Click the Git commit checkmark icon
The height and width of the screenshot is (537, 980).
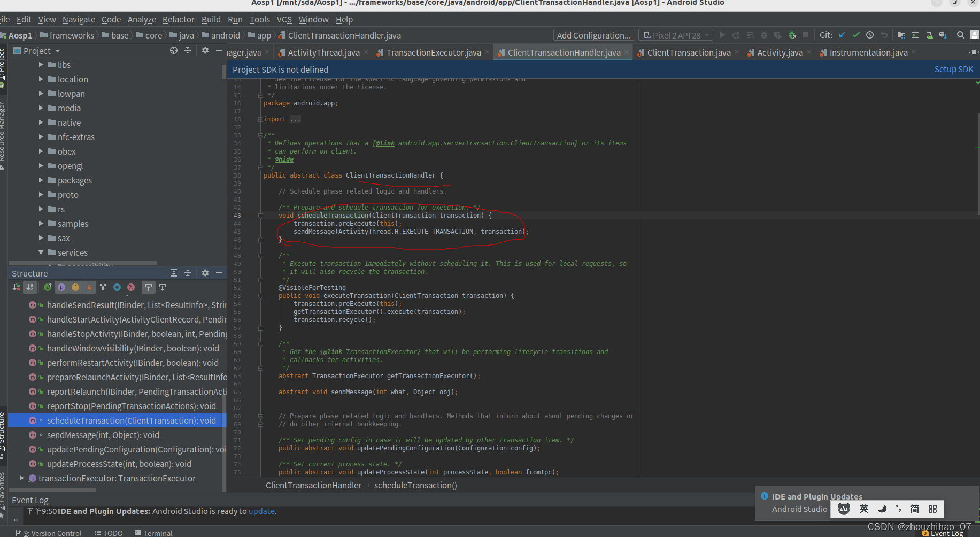(x=856, y=35)
